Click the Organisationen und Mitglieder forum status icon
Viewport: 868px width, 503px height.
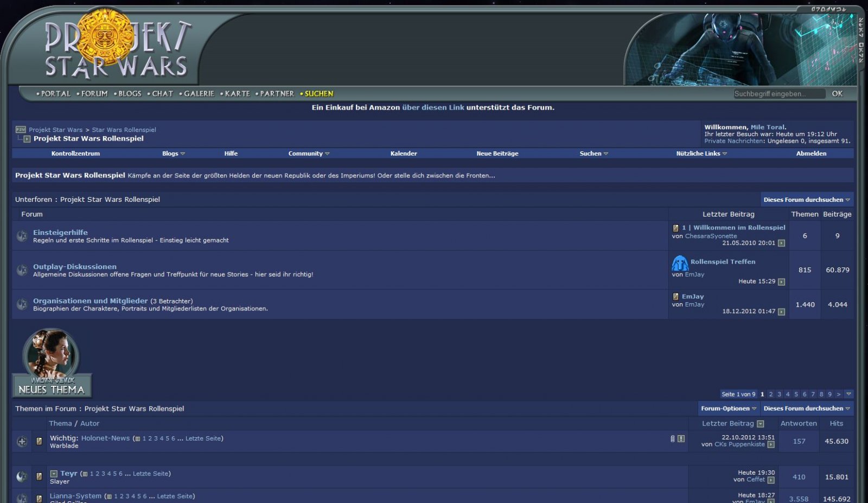(x=22, y=304)
